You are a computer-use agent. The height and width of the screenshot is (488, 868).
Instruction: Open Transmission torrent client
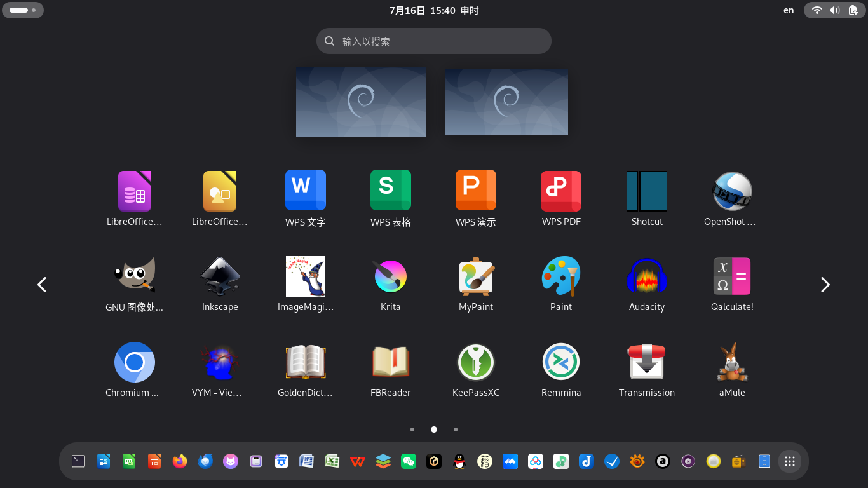(647, 362)
